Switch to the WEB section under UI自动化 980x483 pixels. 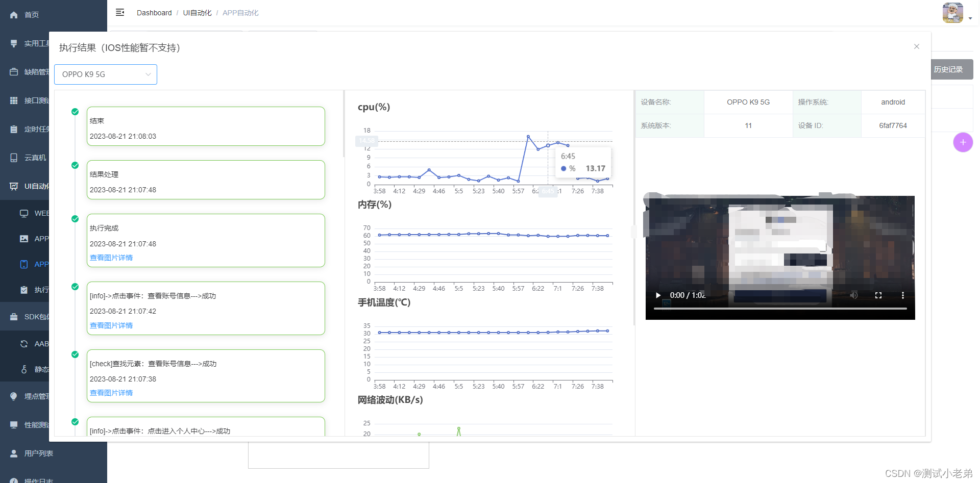pyautogui.click(x=42, y=213)
